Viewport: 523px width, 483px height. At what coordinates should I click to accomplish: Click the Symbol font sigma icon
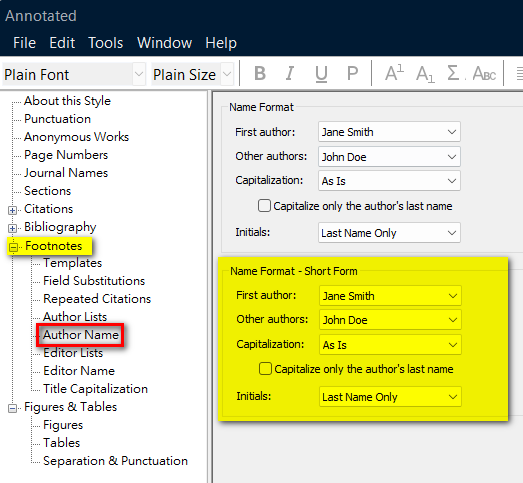coord(454,73)
